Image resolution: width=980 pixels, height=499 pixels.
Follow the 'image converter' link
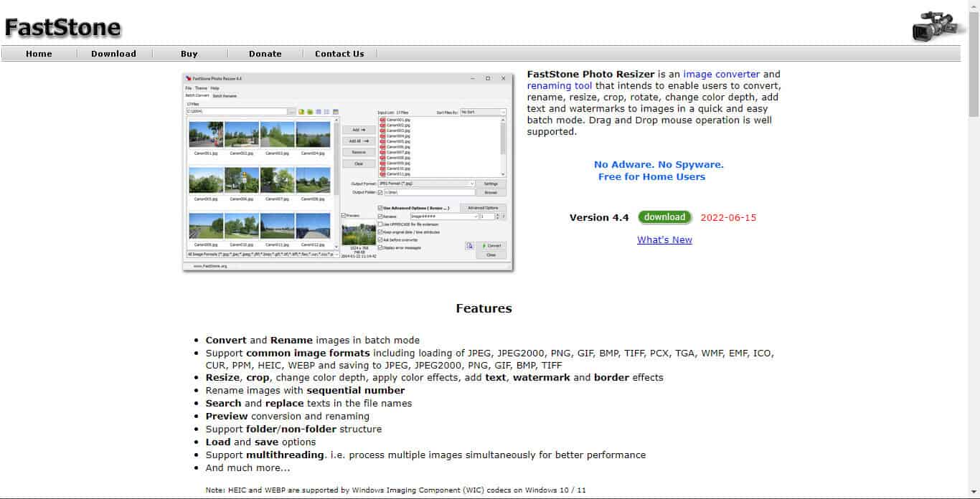[721, 74]
